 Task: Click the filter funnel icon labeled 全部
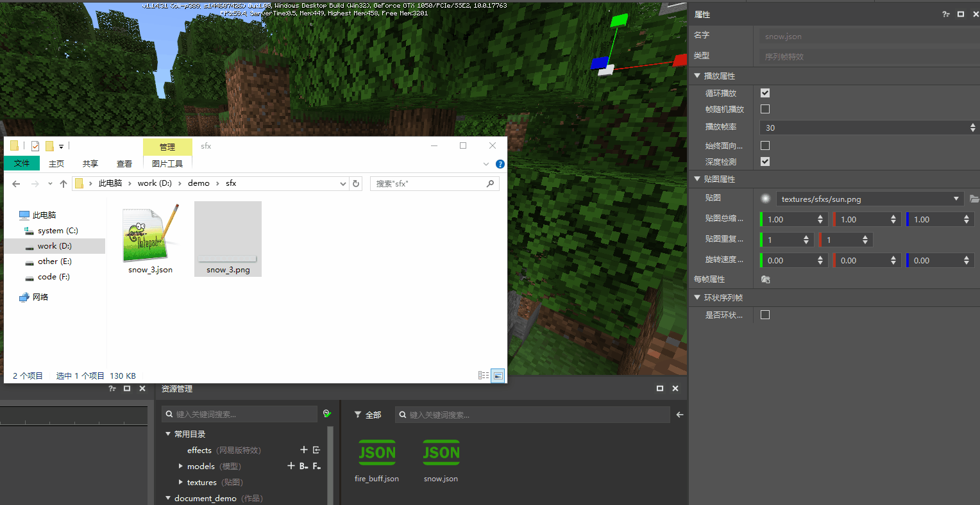click(358, 415)
